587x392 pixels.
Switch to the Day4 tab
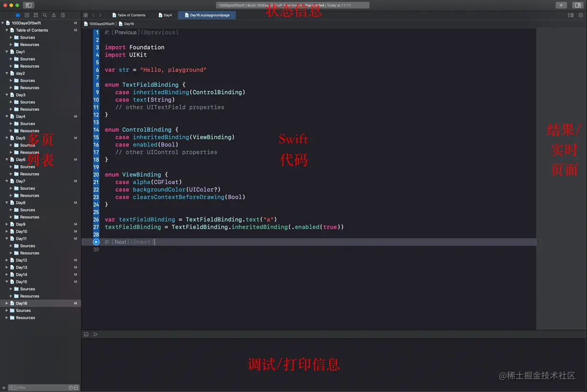(165, 15)
